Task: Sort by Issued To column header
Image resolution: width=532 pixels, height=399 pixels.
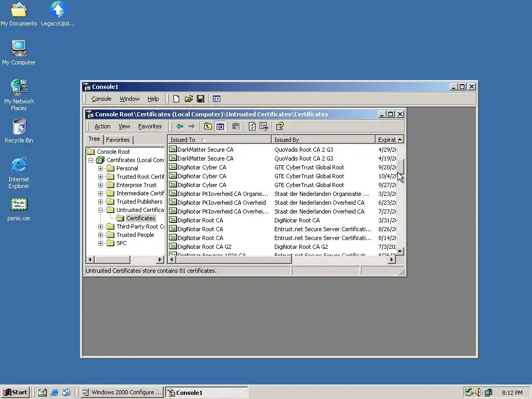Action: [220, 139]
